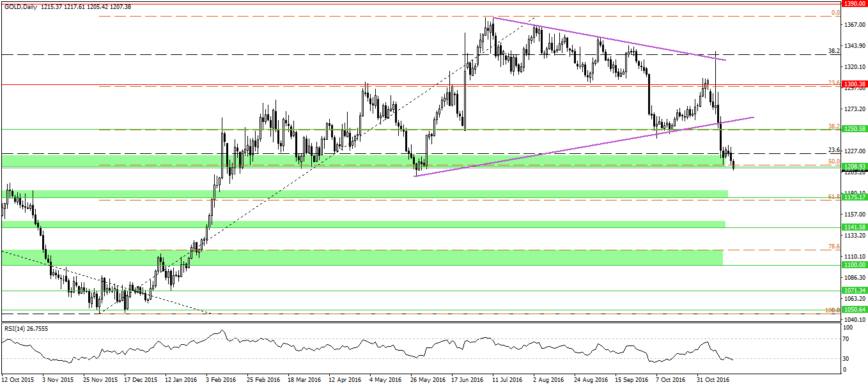Select the 1175.17 support price label
This screenshot has width=868, height=387.
(x=854, y=197)
